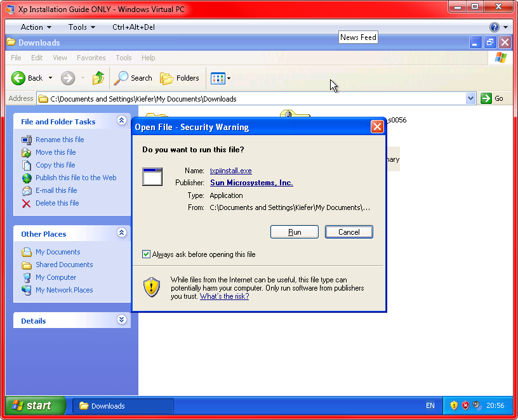Screen dimensions: 518x420
Task: Click the EN language indicator
Action: coord(430,405)
